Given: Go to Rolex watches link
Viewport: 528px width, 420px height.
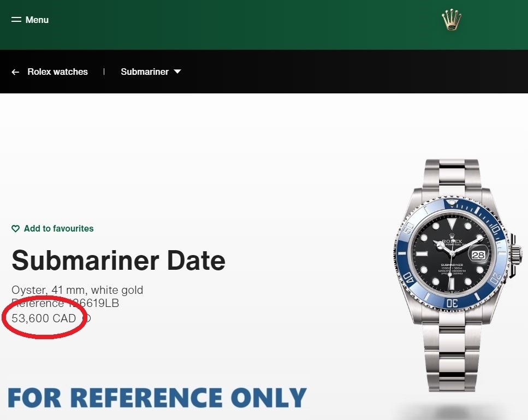Looking at the screenshot, I should pos(57,72).
